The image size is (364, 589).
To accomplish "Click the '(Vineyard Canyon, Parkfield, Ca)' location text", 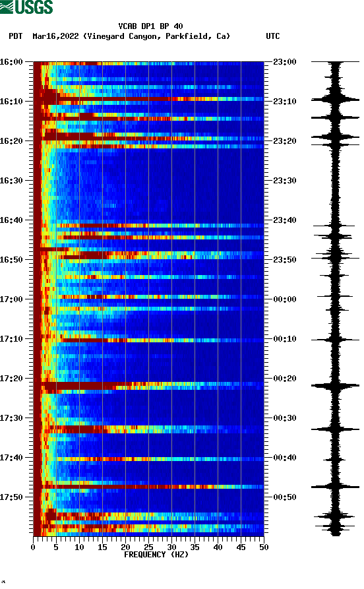I will (156, 36).
